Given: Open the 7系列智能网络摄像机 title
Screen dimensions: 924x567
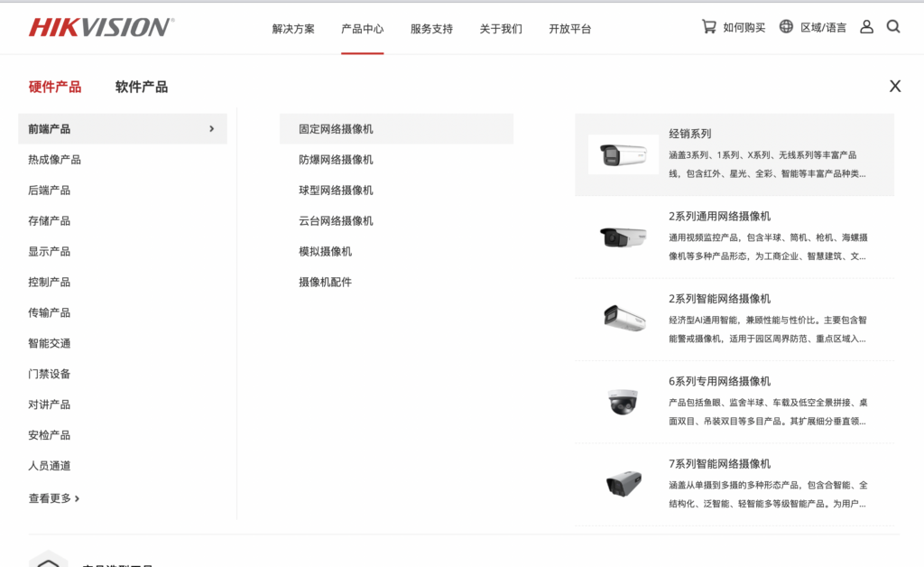Looking at the screenshot, I should (719, 463).
